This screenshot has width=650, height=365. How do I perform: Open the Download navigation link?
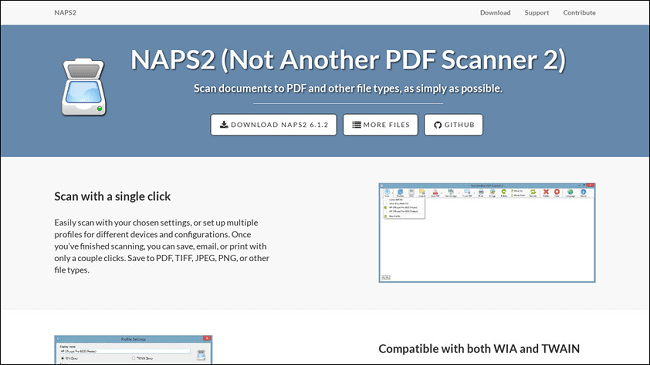pos(495,12)
